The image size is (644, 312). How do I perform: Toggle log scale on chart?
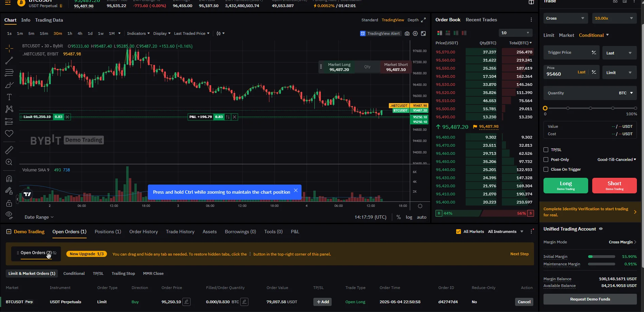pos(409,217)
